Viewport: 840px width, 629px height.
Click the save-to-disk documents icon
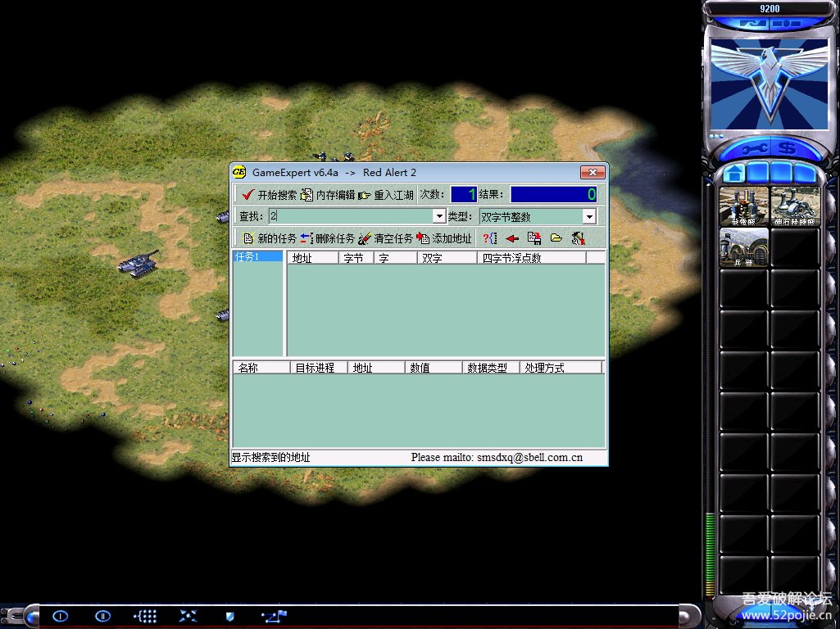[534, 238]
